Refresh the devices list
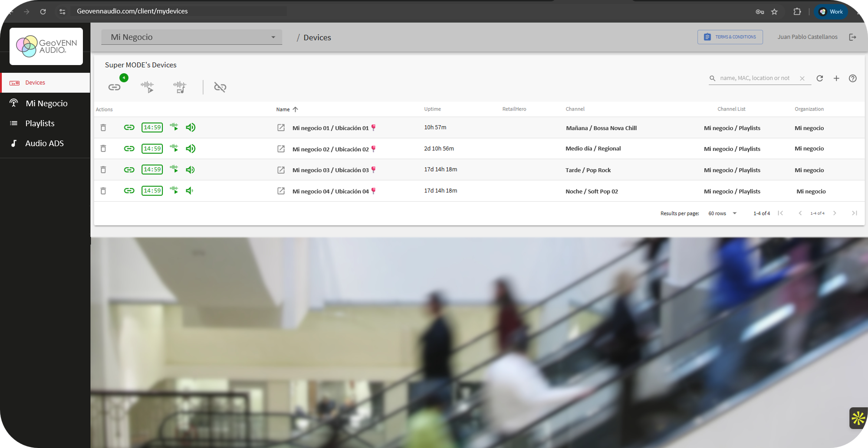868x448 pixels. [x=819, y=78]
